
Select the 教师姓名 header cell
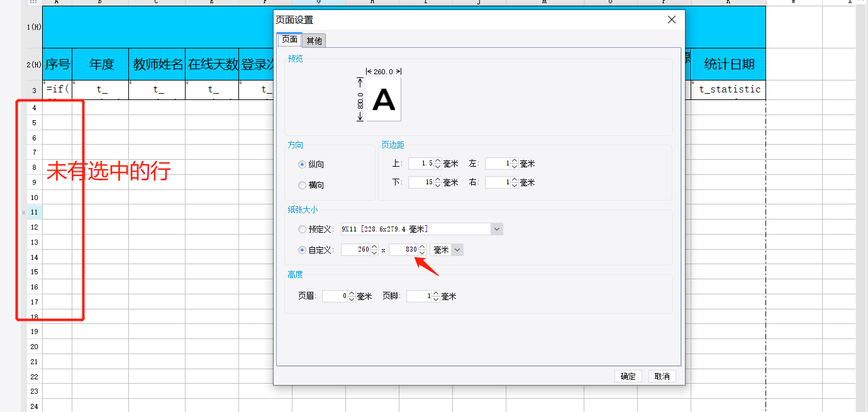click(157, 64)
